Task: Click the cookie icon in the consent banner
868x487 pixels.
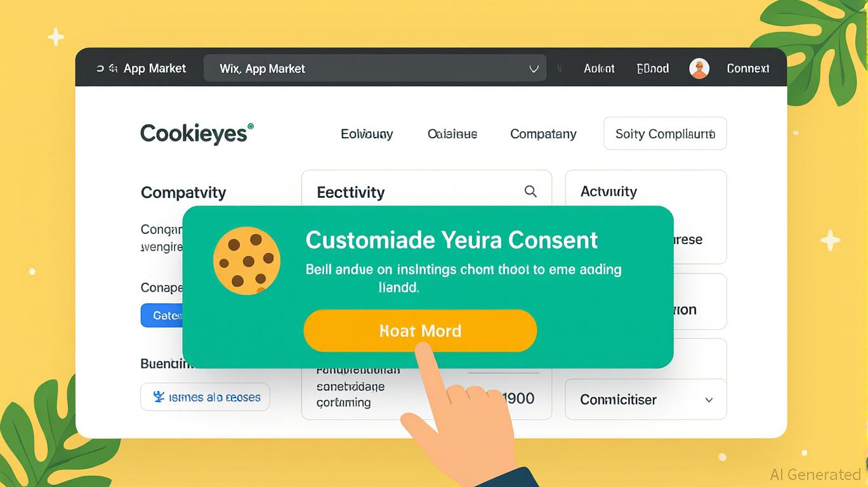Action: [x=247, y=261]
